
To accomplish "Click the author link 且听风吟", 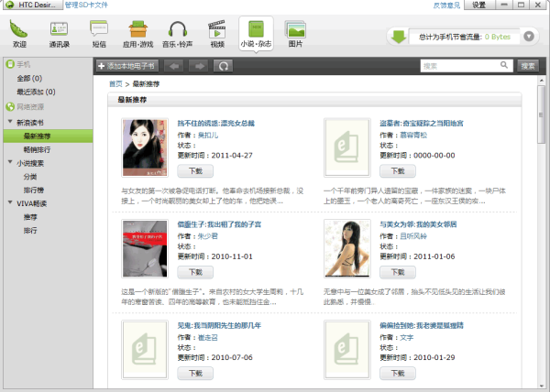I will click(413, 236).
